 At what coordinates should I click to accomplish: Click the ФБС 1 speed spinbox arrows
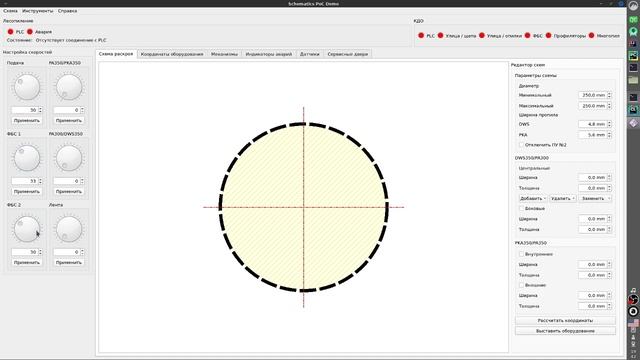click(40, 181)
